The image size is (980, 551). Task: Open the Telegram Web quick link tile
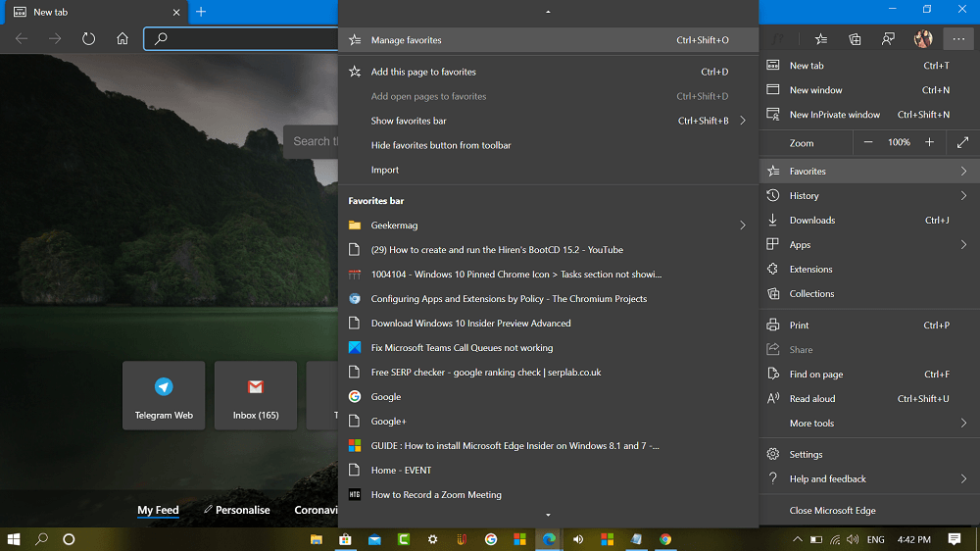pyautogui.click(x=164, y=395)
